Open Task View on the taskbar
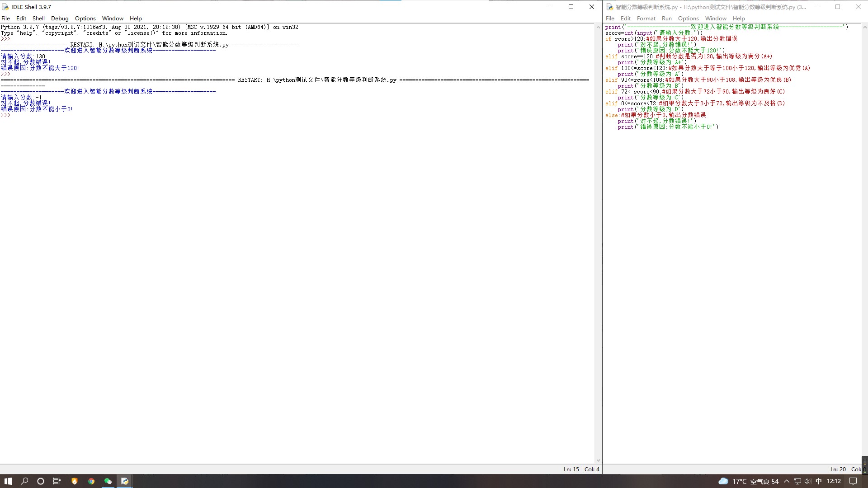 point(57,481)
